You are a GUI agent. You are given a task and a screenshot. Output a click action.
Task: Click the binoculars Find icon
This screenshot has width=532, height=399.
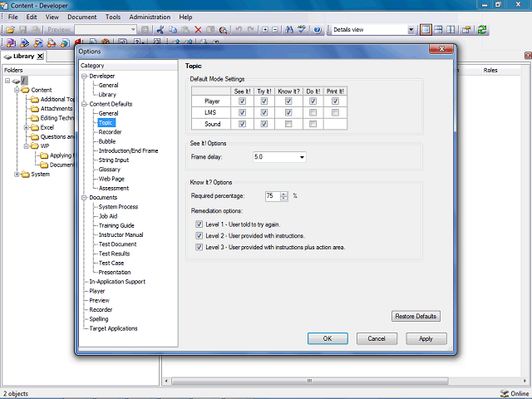click(289, 30)
